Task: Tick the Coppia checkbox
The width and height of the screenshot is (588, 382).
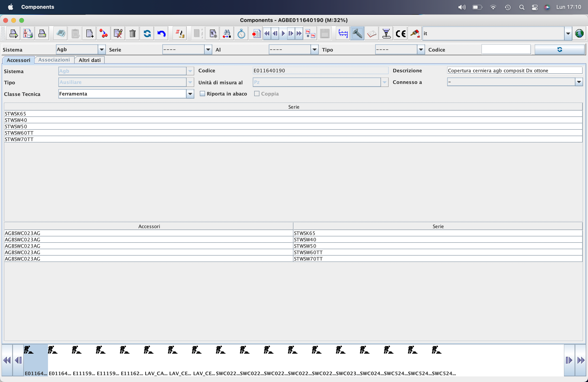Action: click(x=257, y=94)
